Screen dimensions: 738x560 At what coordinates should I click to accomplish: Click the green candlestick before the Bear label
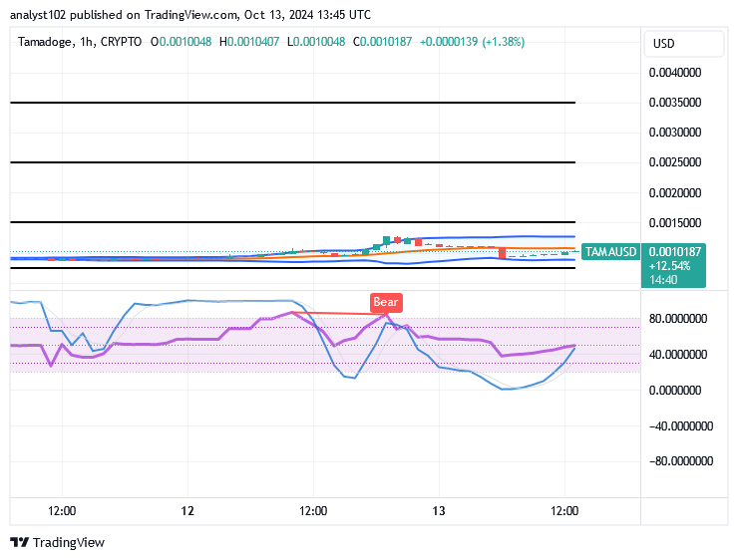pos(385,240)
